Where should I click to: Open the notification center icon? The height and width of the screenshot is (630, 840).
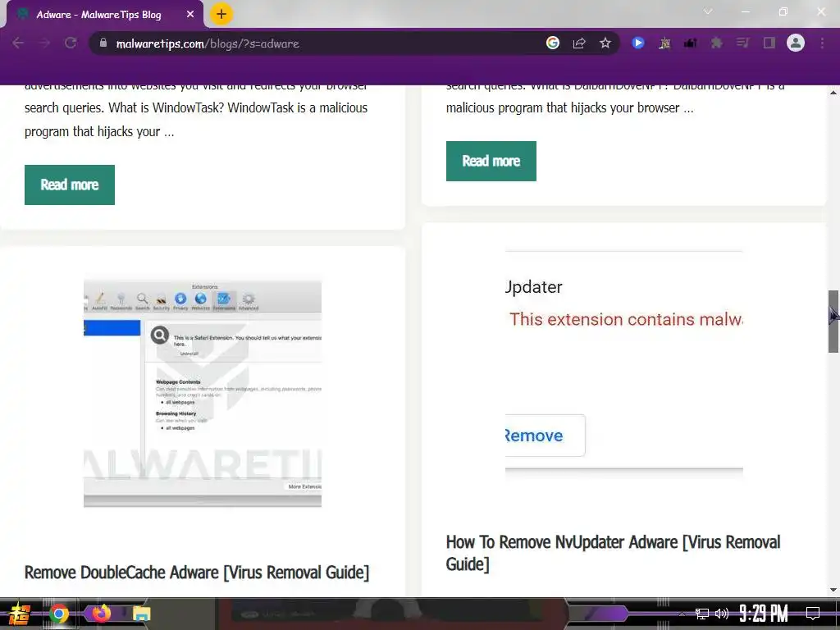pyautogui.click(x=813, y=613)
